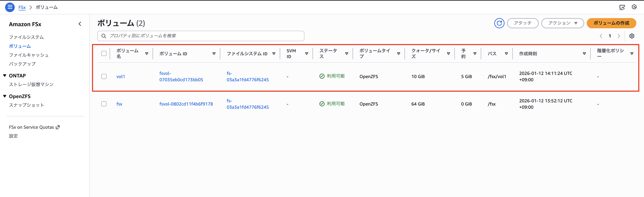This screenshot has height=197, width=644.
Task: Open the recently visited services clock icon
Action: tap(634, 7)
